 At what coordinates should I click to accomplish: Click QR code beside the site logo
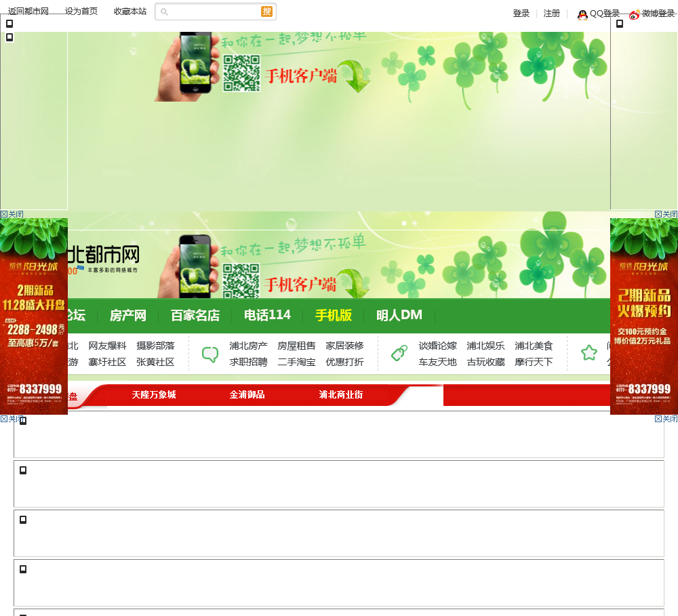(x=241, y=281)
